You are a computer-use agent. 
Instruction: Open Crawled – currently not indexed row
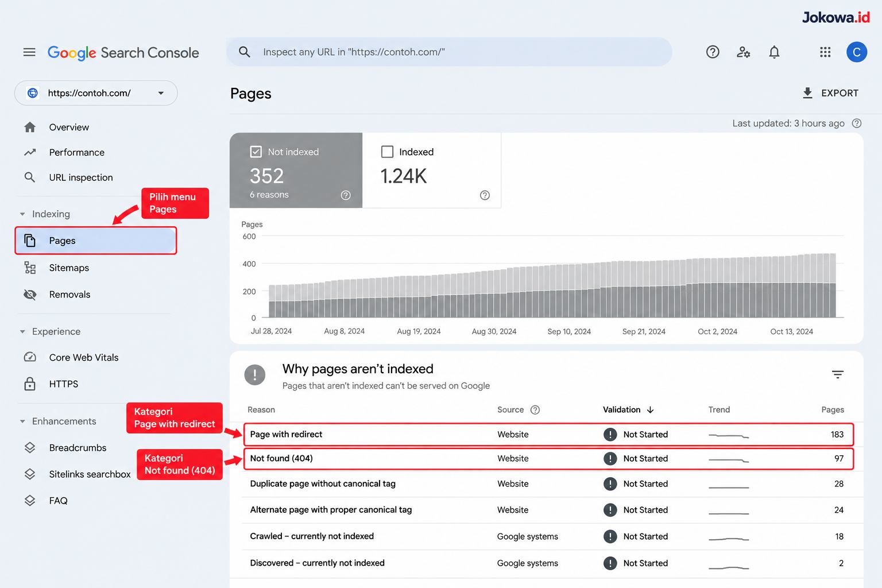point(552,536)
